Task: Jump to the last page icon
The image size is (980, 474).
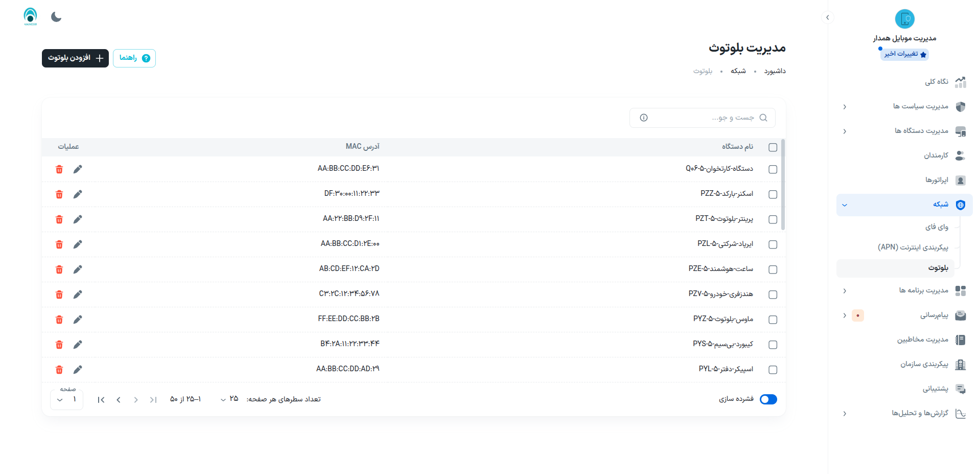Action: coord(101,400)
